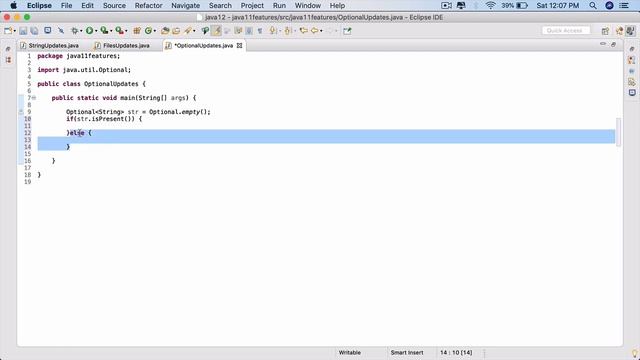Image resolution: width=640 pixels, height=360 pixels.
Task: Open the Navigate menu
Action: 185,6
